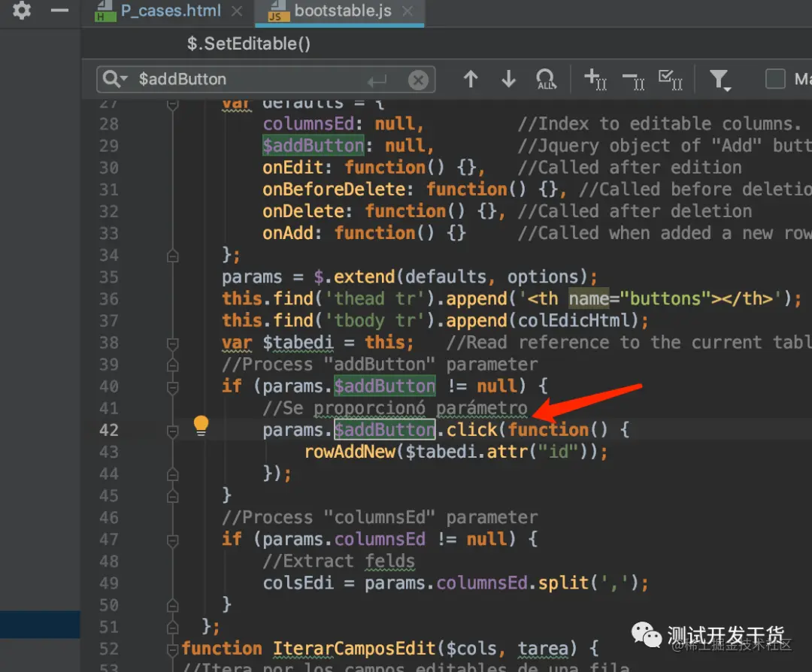Click the Find All occurrences icon
The height and width of the screenshot is (672, 812).
[546, 79]
